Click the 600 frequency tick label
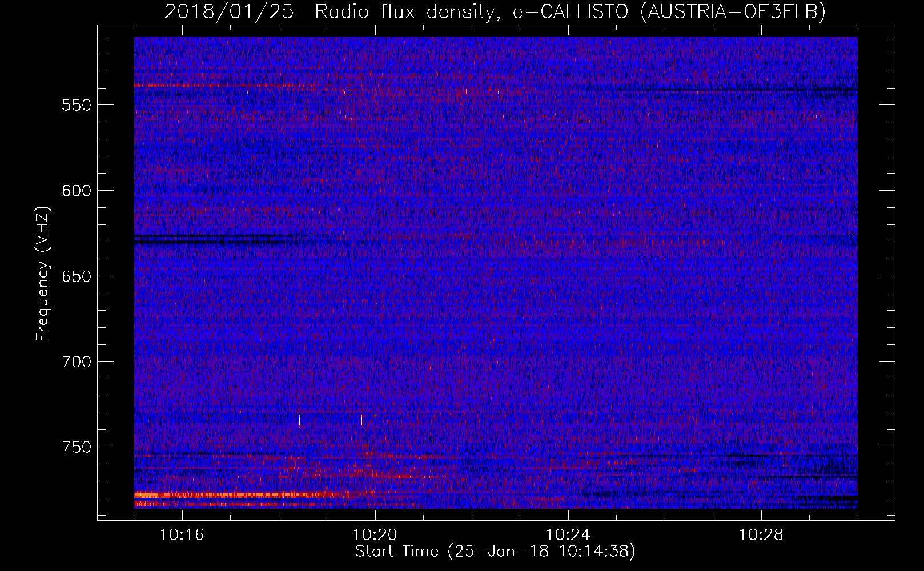This screenshot has height=571, width=924. click(77, 191)
